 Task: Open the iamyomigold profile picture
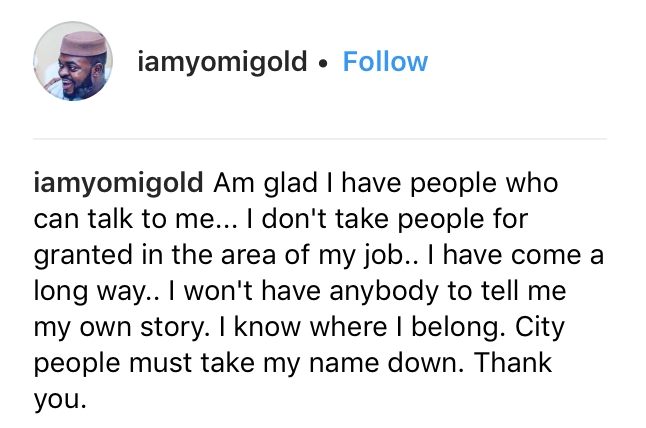73,61
